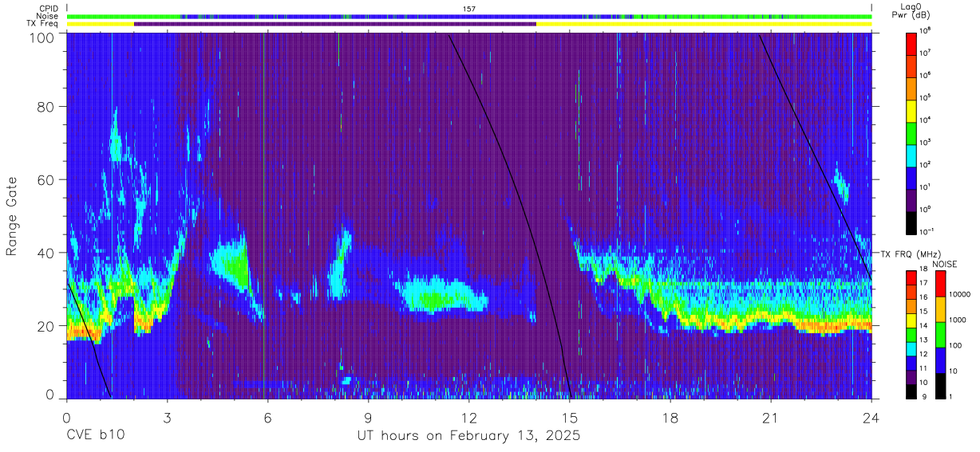Click the green segment of NOISE colorbar
Viewport: 980px width, 452px height.
coord(939,334)
